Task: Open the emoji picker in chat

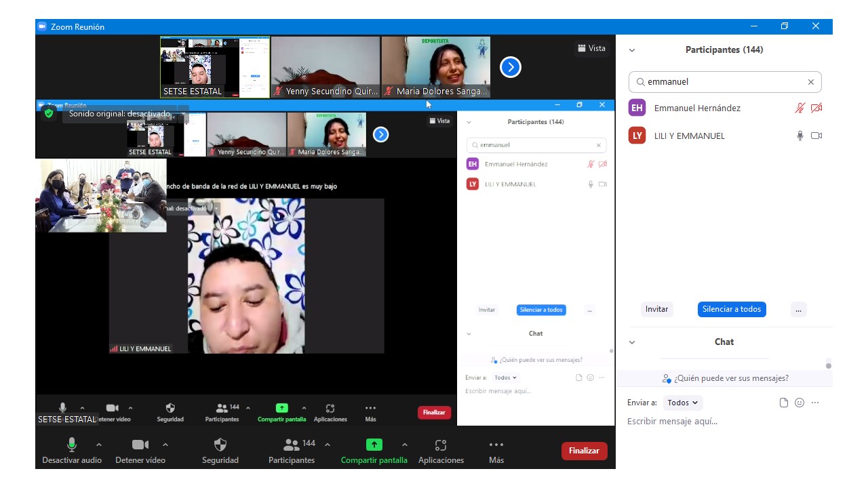Action: click(800, 403)
